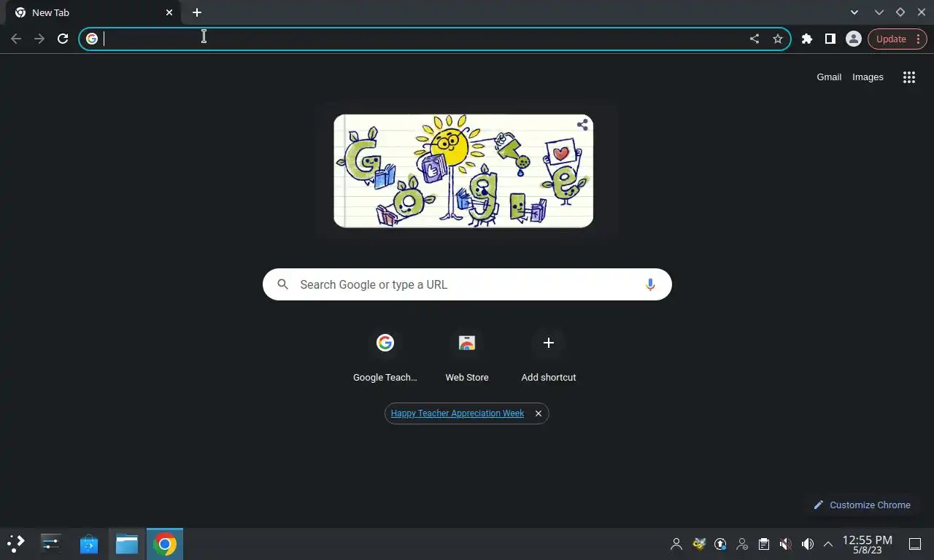Viewport: 934px width, 560px height.
Task: Click the Google icon in address bar
Action: click(x=92, y=39)
